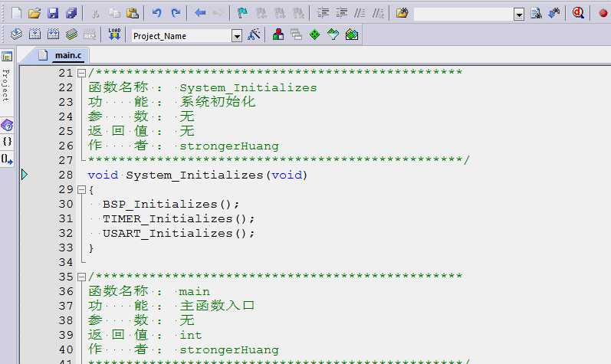Open the Pack Installer icon
Image resolution: width=611 pixels, height=364 pixels.
pos(351,34)
